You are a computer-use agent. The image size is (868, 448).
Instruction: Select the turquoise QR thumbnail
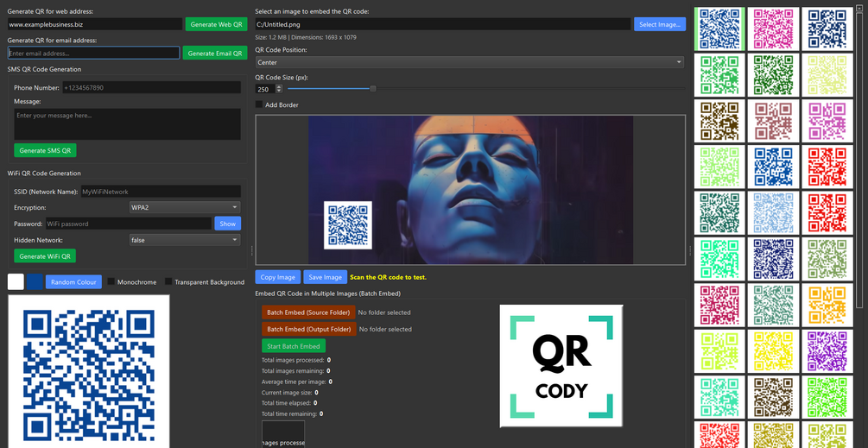click(x=719, y=397)
